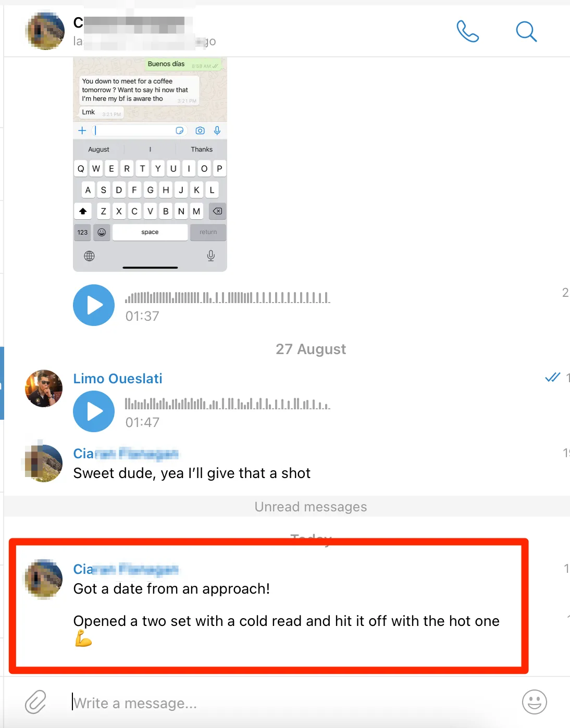Click the 27 August date separator
Viewport: 570px width, 728px height.
coord(311,349)
